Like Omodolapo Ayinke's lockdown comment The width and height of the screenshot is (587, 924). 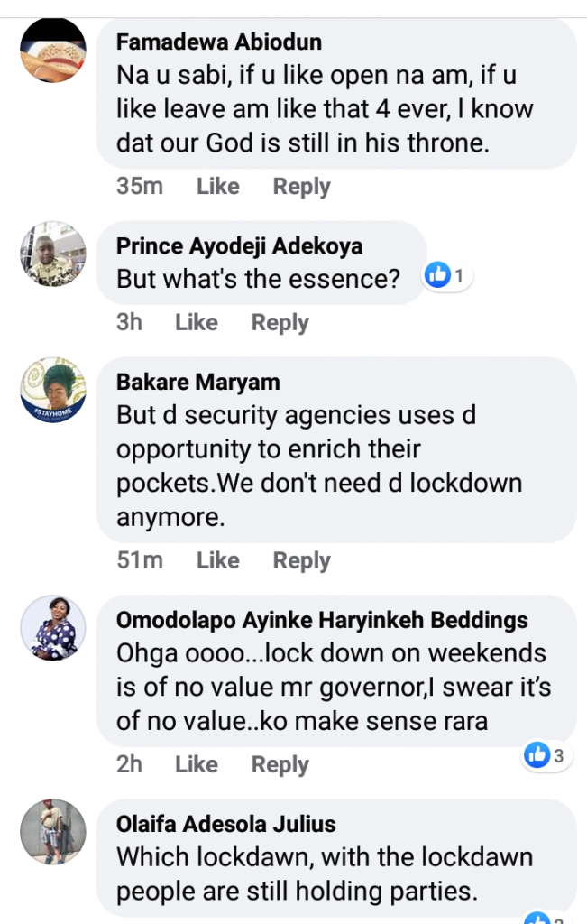pos(196,764)
